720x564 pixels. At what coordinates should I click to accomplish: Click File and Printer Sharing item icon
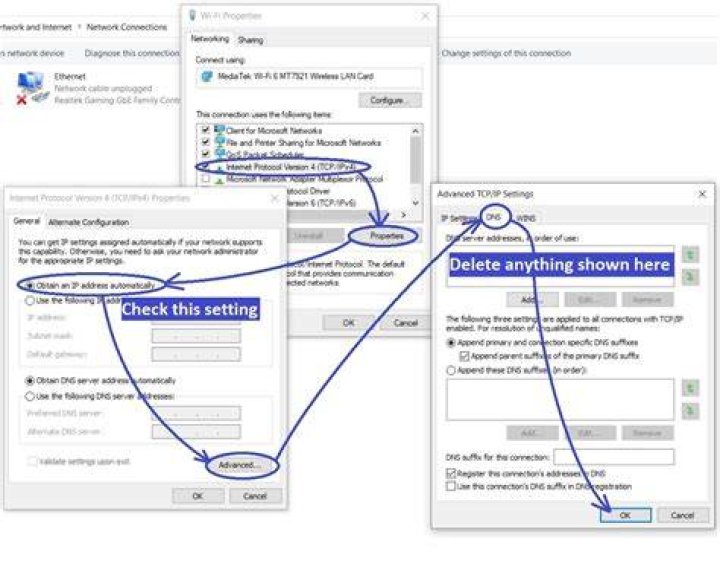[x=219, y=142]
